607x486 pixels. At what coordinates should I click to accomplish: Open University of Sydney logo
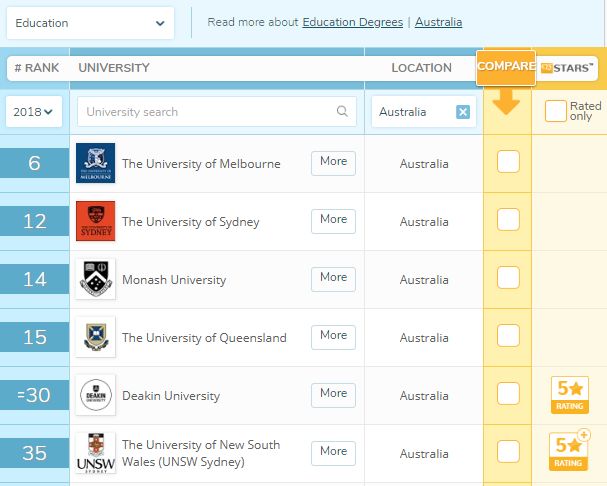pyautogui.click(x=95, y=221)
